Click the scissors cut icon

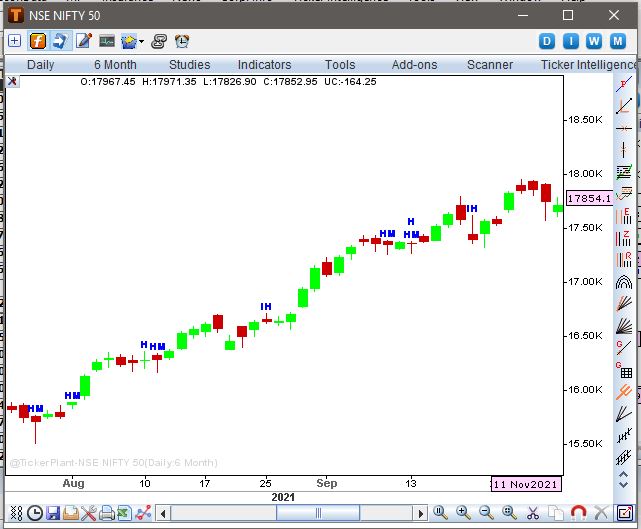[x=532, y=513]
